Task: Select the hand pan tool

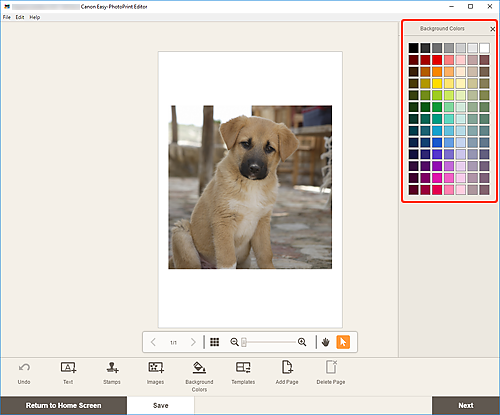Action: coord(326,342)
